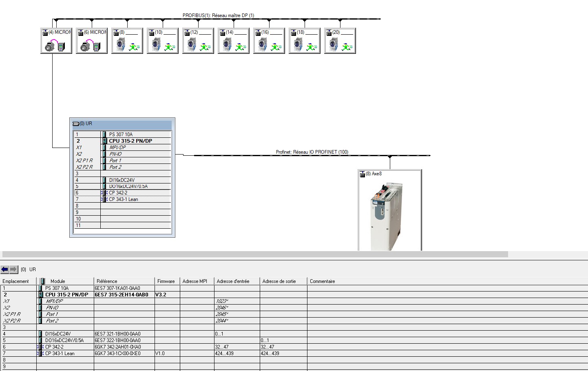Select CPU 315-2 PN/DP in rack
The width and height of the screenshot is (588, 371).
click(130, 141)
